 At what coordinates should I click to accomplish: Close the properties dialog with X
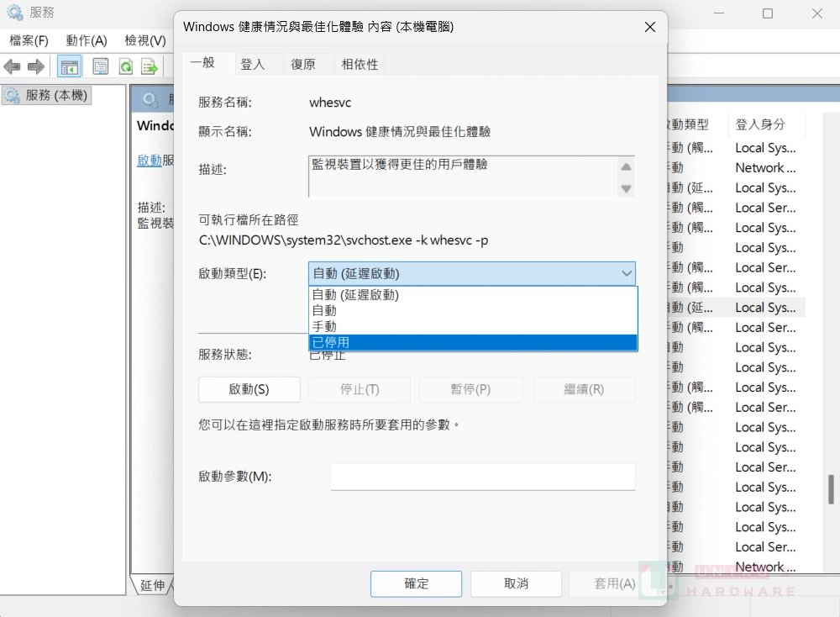[650, 27]
